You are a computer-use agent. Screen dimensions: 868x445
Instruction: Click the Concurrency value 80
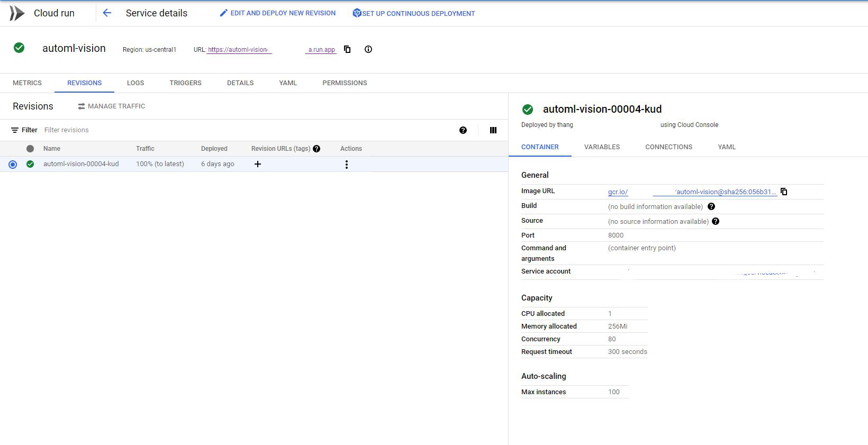coord(612,339)
